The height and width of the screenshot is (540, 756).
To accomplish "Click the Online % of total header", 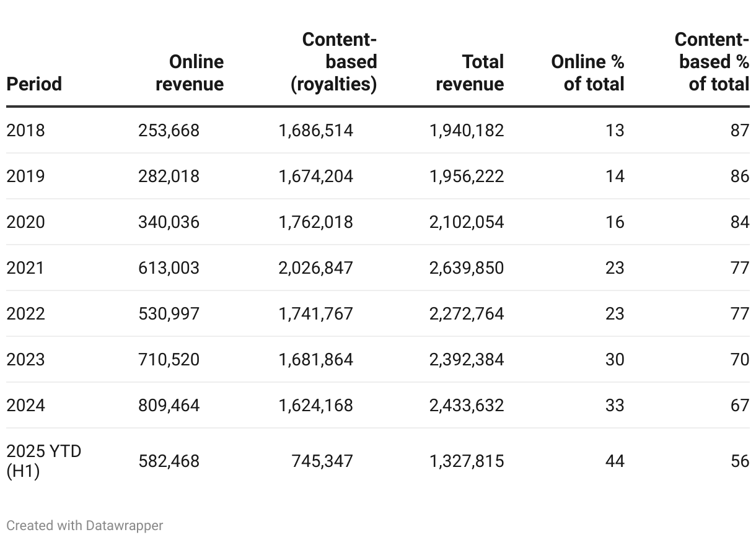I will coord(587,73).
